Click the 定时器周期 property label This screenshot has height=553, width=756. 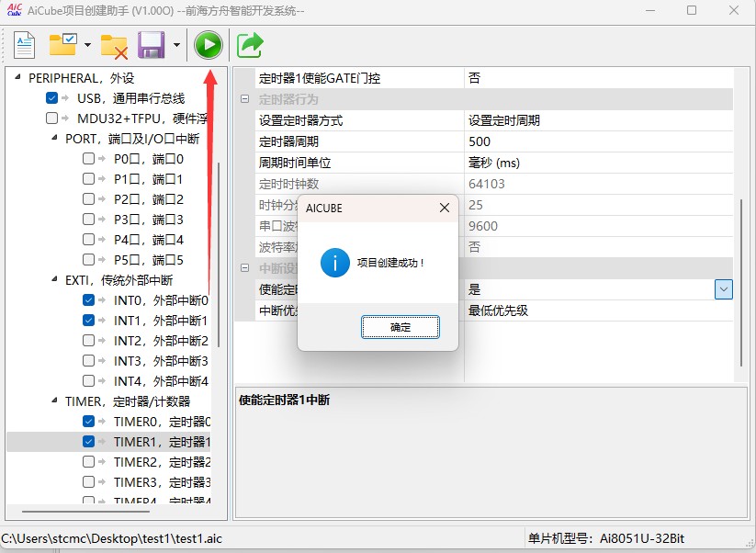(x=288, y=141)
